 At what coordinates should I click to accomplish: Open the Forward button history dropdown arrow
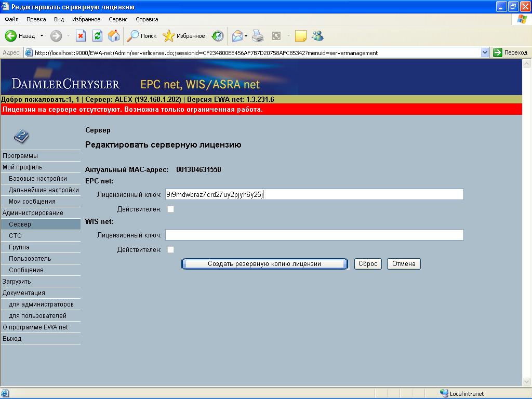[x=68, y=36]
